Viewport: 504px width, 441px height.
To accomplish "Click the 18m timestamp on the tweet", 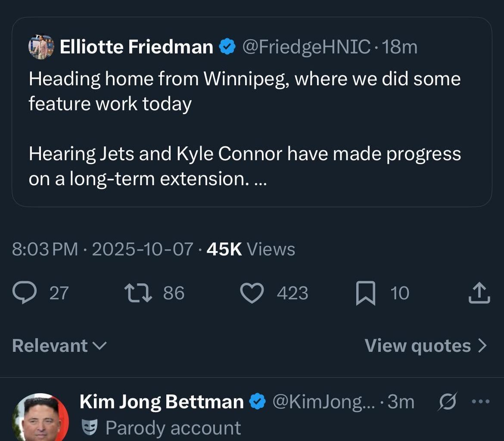I will [400, 47].
